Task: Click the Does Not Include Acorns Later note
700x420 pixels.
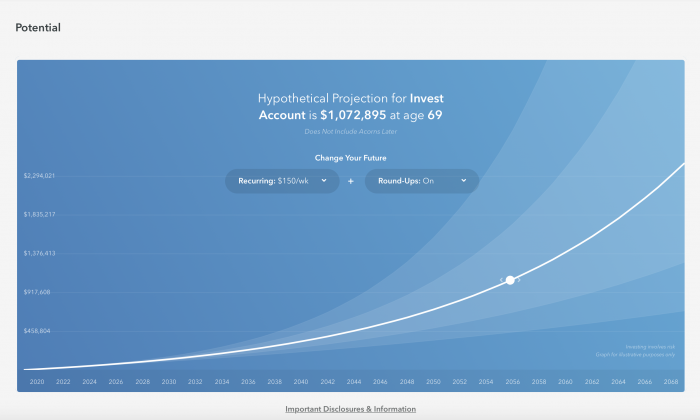Action: (350, 132)
